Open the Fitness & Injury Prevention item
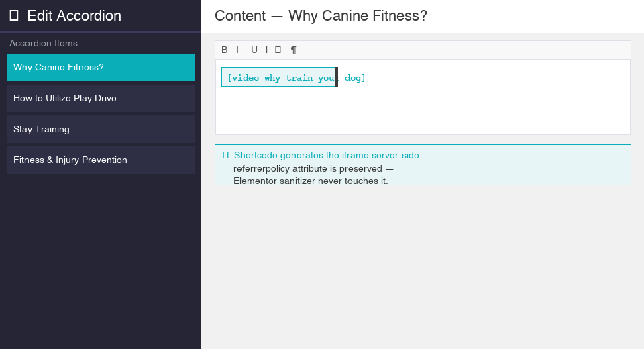 [x=101, y=160]
